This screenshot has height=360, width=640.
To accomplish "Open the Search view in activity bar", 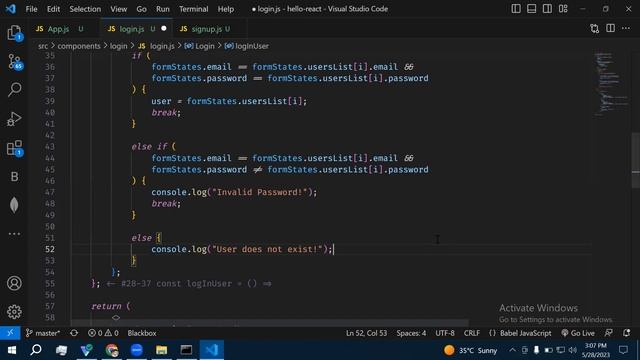I will (14, 89).
